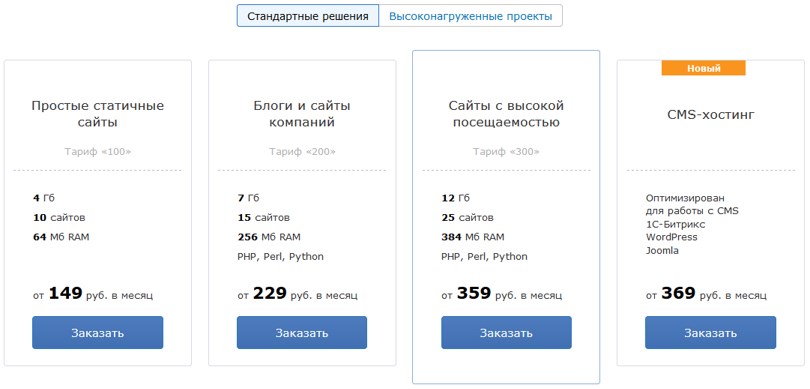810x389 pixels.
Task: Select the Простые статичные сайты heading
Action: tap(98, 114)
